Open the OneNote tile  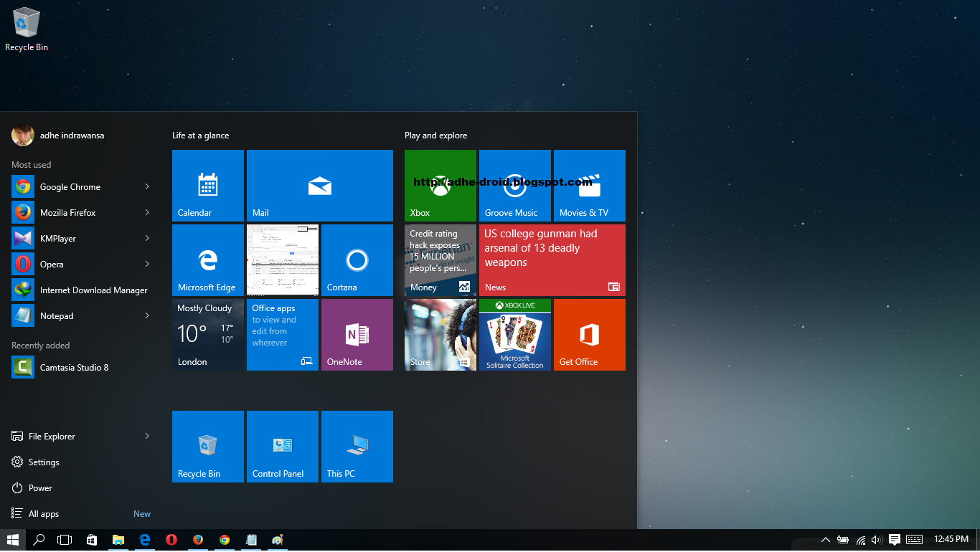click(357, 335)
